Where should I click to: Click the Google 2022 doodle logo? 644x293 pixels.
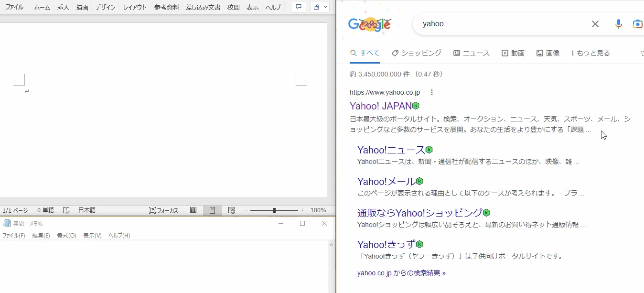pyautogui.click(x=370, y=24)
